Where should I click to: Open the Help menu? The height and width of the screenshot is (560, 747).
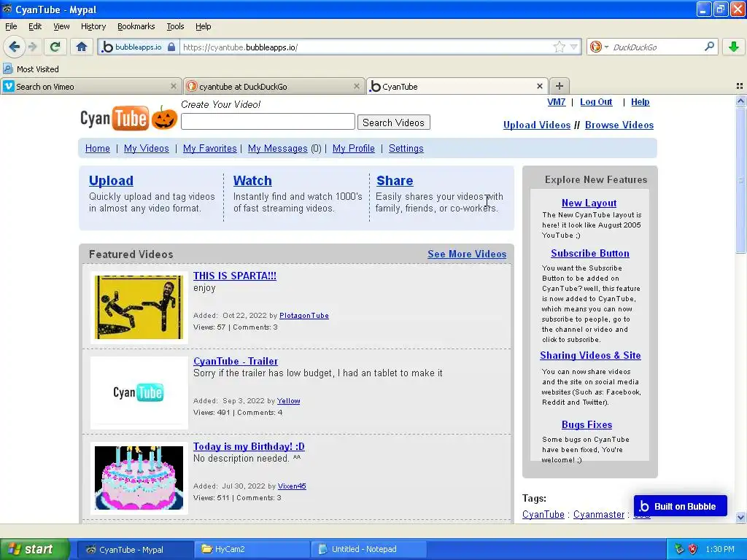pyautogui.click(x=203, y=26)
